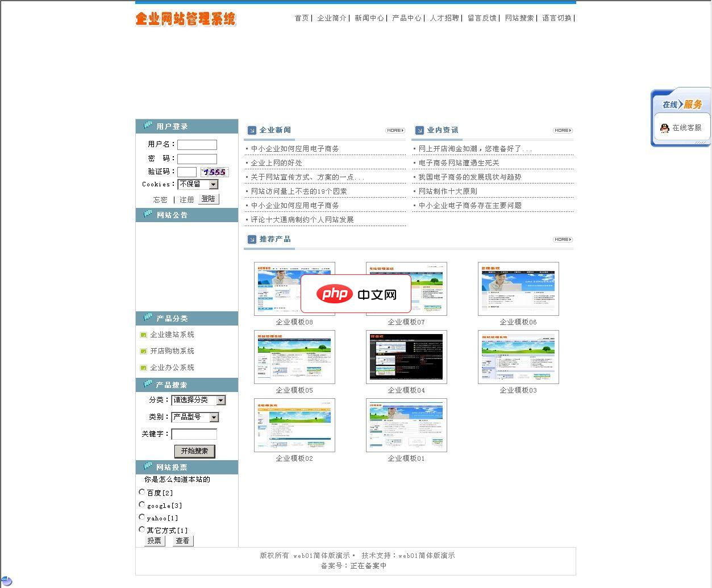Click the icon beside 业内资讯 heading
712x588 pixels.
click(419, 130)
